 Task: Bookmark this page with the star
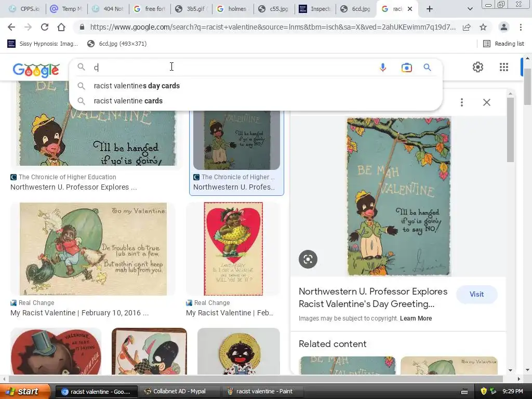483,27
